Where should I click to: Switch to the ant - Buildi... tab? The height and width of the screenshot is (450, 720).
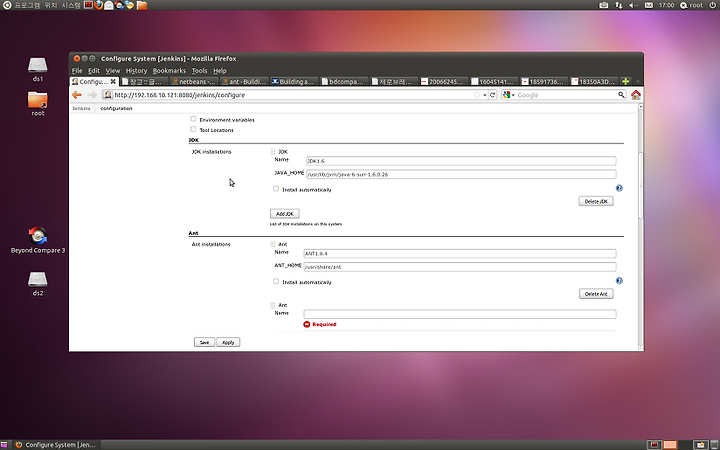245,81
